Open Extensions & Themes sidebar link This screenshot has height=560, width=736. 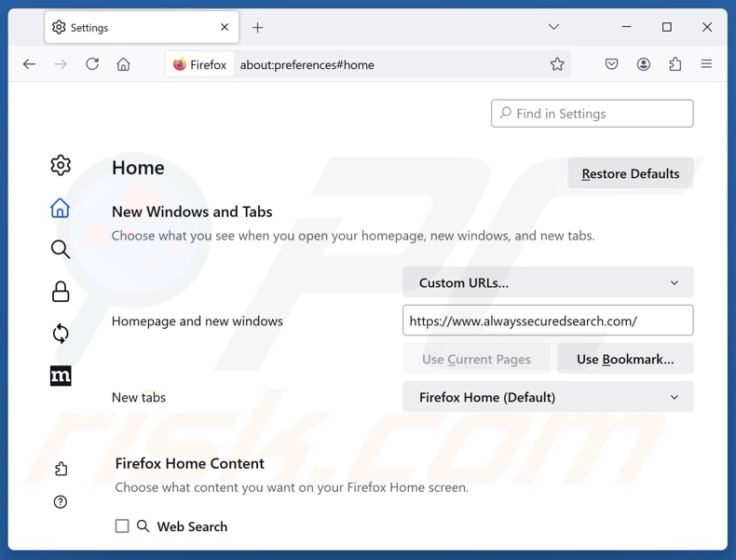pyautogui.click(x=61, y=469)
